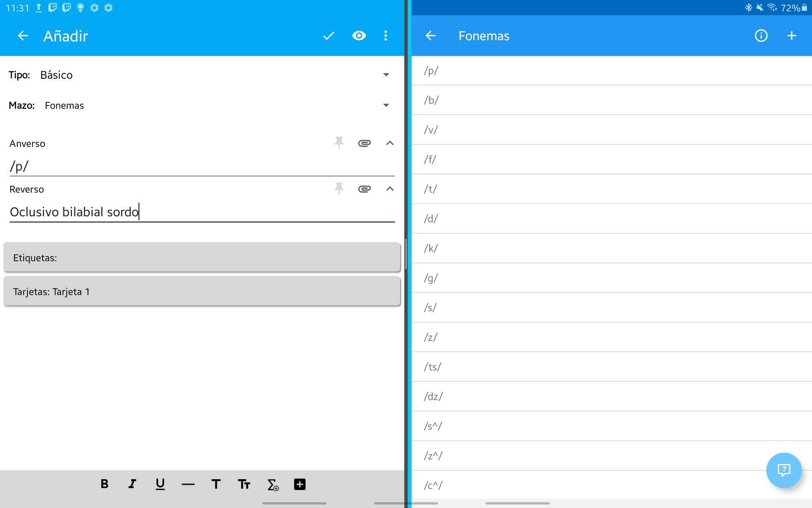Viewport: 812px width, 508px height.
Task: Collapse the Anverso field
Action: coord(390,144)
